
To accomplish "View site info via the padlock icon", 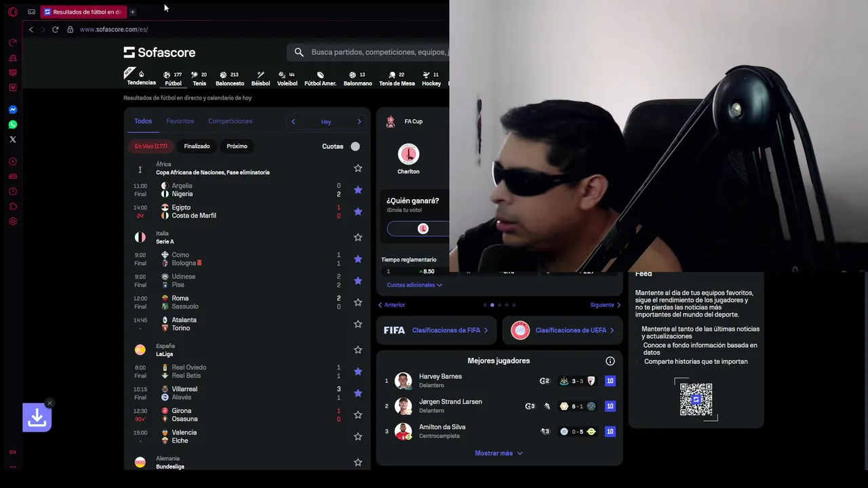I will pos(70,29).
